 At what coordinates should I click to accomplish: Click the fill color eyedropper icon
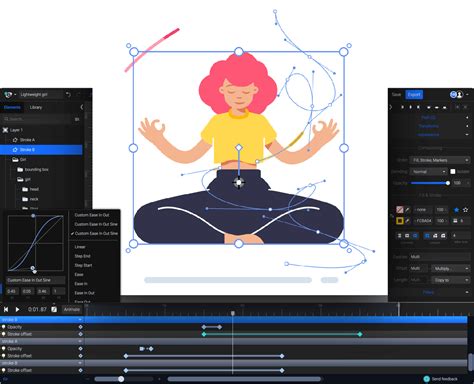(407, 210)
